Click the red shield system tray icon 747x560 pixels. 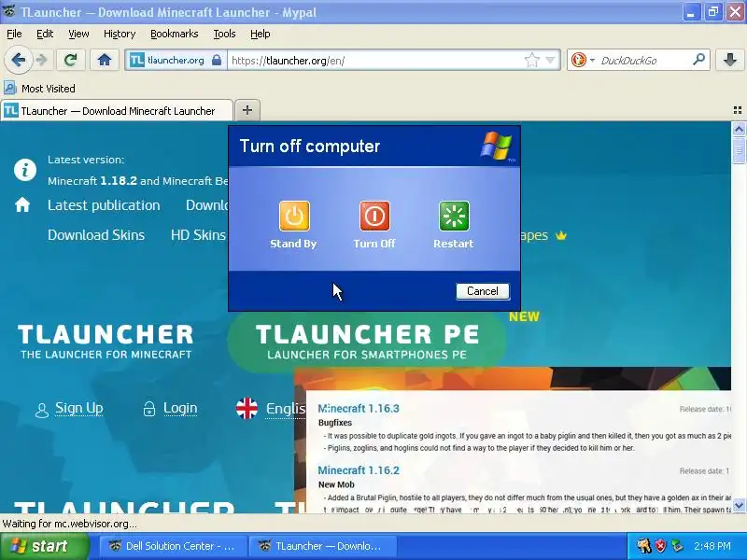(660, 546)
